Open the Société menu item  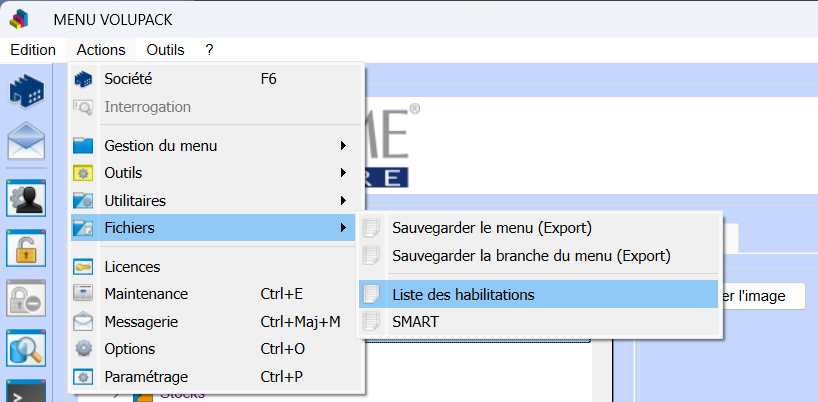coord(128,79)
